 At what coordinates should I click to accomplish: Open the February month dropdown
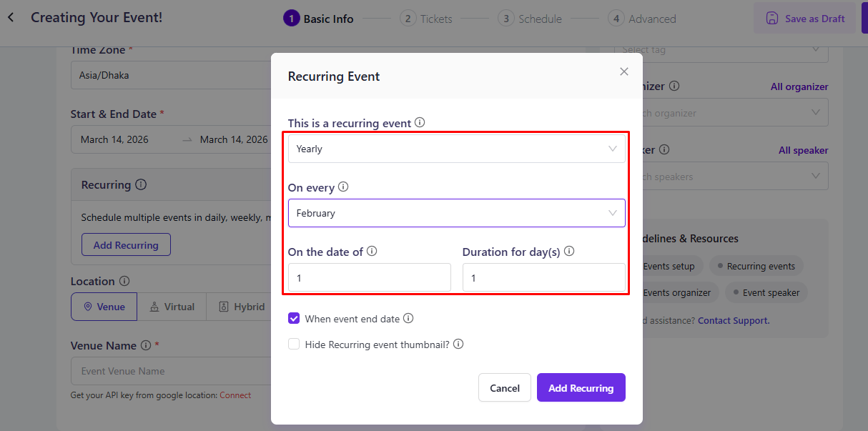(456, 213)
